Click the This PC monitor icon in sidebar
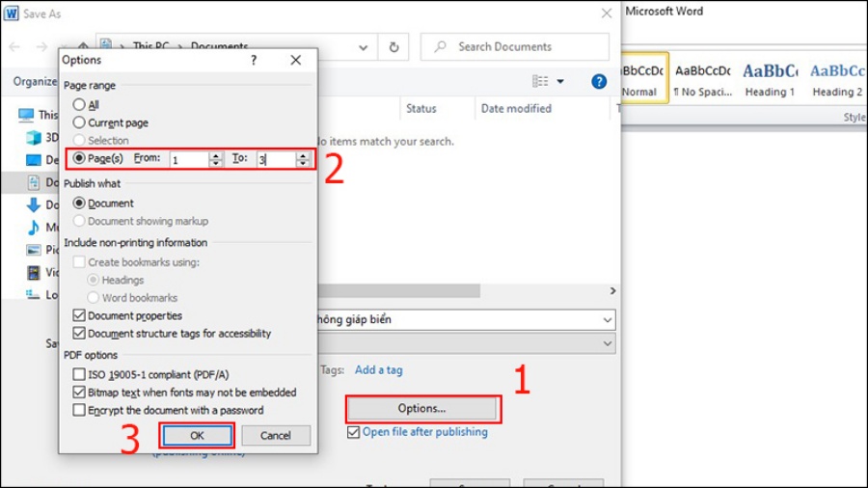Image resolution: width=868 pixels, height=488 pixels. [x=26, y=115]
